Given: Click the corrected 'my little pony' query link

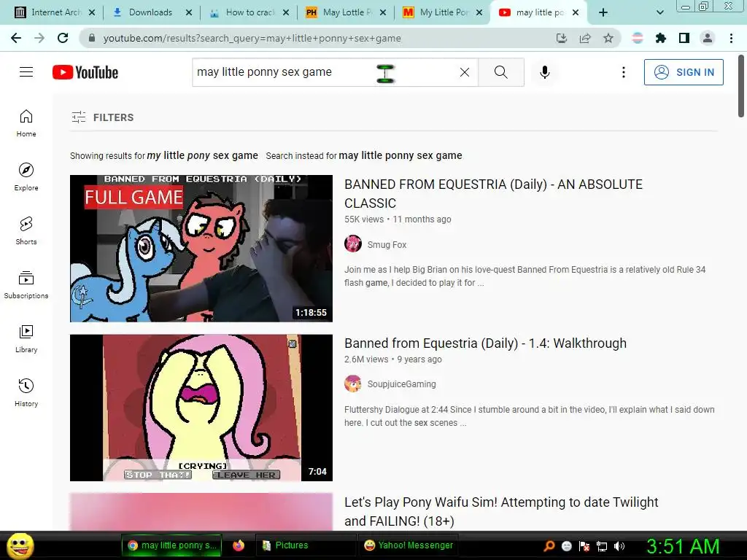Looking at the screenshot, I should (203, 155).
